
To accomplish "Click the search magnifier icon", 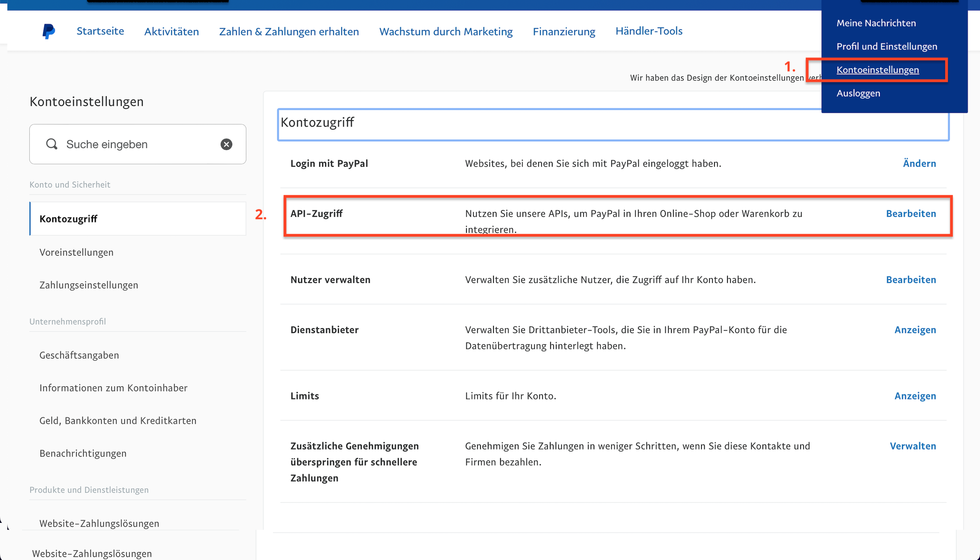I will (51, 144).
